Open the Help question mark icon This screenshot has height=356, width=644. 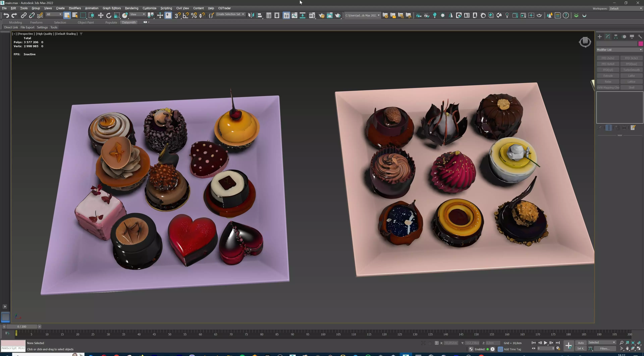coord(566,15)
